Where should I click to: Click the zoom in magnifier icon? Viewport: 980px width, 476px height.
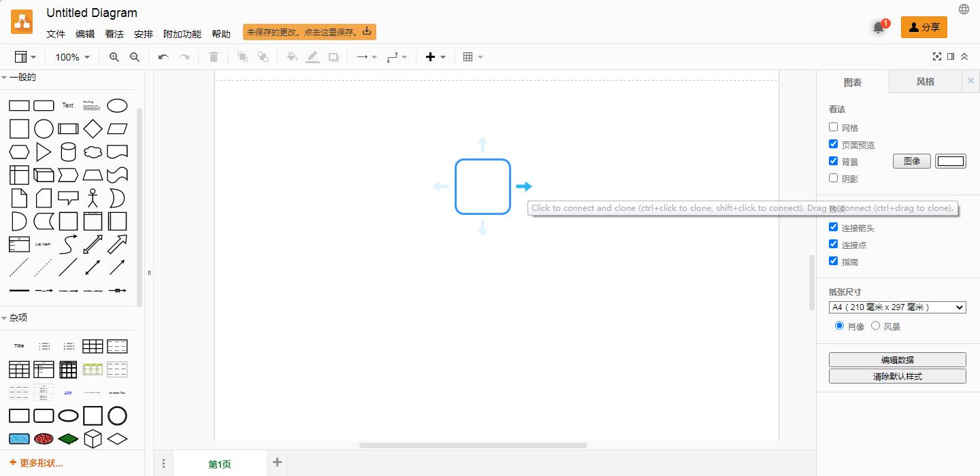(114, 57)
